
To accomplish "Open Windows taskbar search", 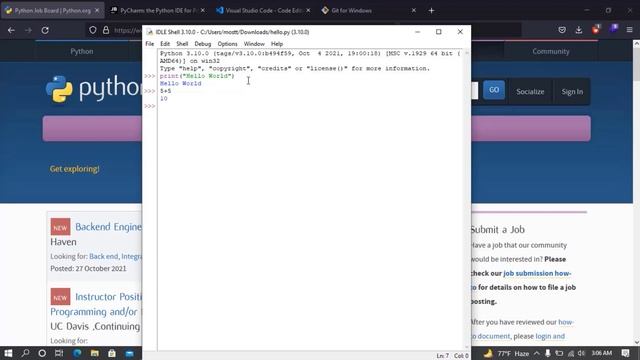I will tap(25, 353).
